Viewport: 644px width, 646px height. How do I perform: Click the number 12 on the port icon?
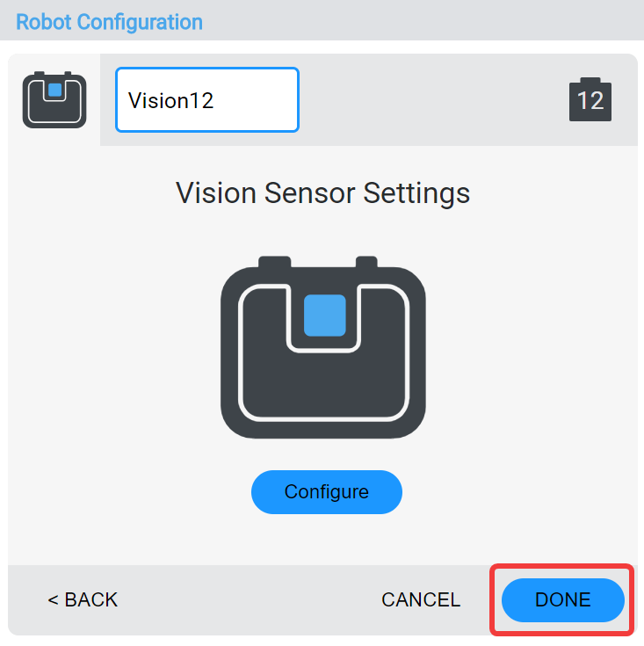point(590,101)
